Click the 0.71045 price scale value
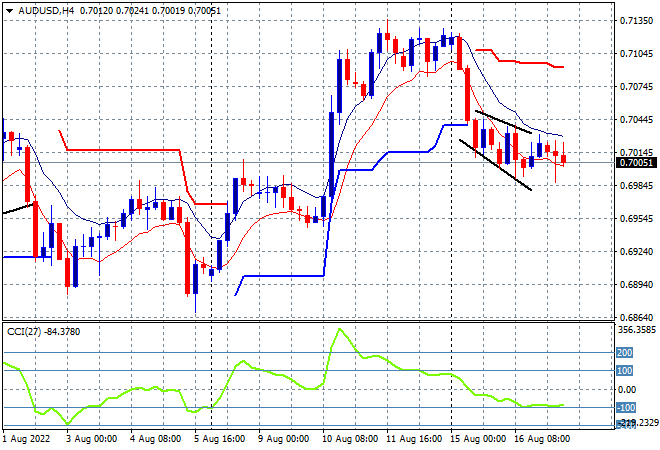Image resolution: width=660 pixels, height=450 pixels. [636, 53]
